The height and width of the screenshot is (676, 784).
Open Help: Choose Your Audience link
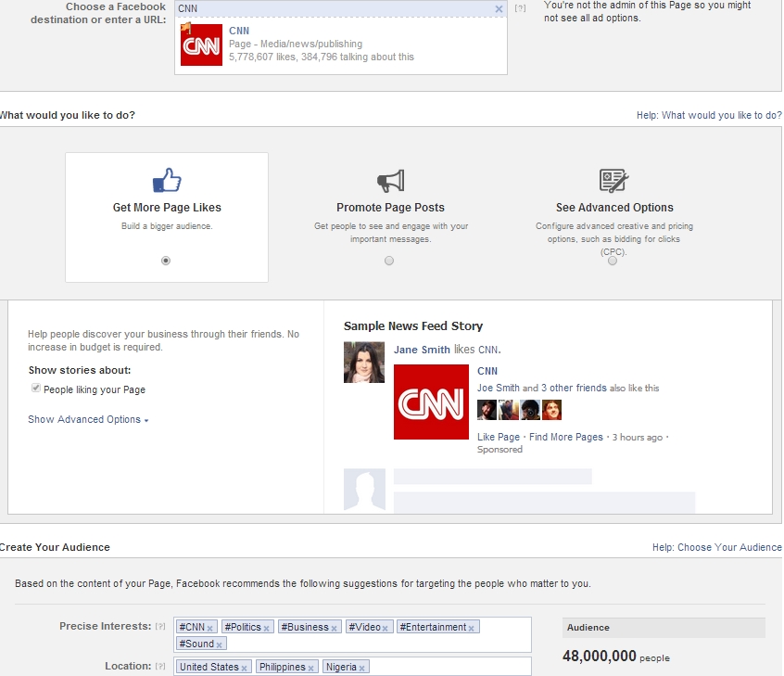coord(716,547)
